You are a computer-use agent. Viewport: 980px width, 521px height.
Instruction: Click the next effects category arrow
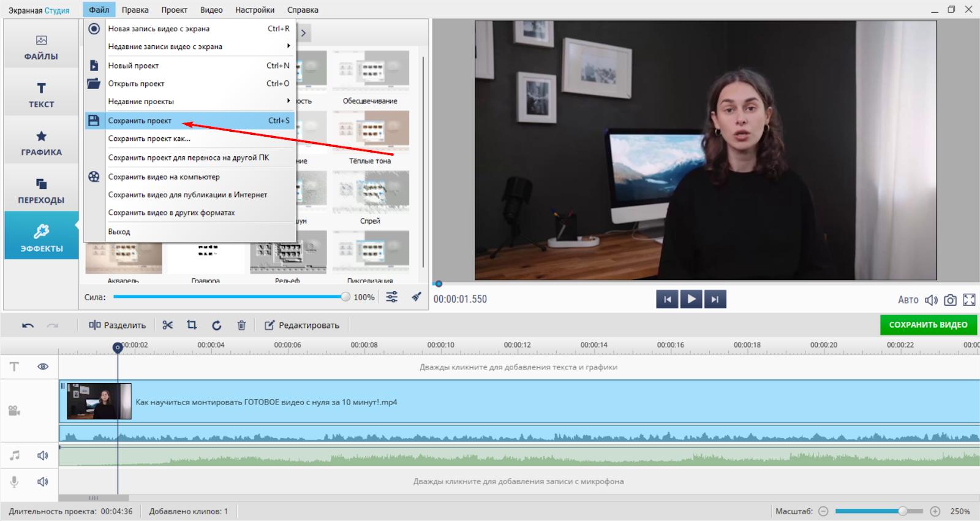tap(303, 33)
